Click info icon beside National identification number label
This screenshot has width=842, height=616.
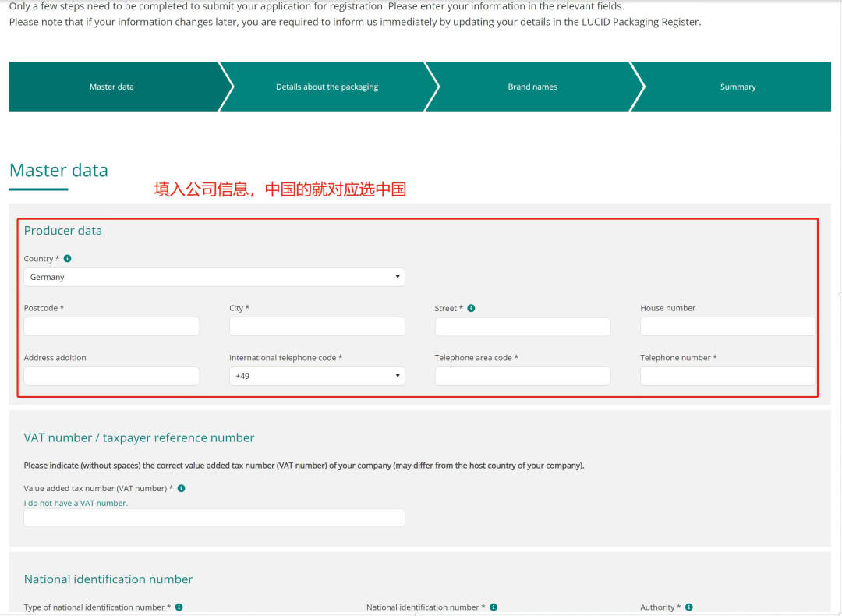[494, 607]
